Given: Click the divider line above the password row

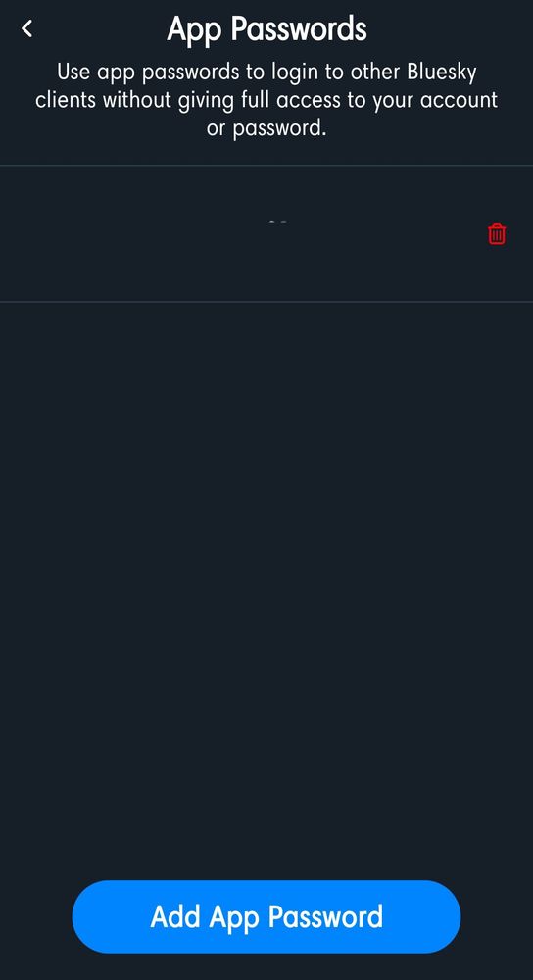Looking at the screenshot, I should tap(266, 166).
